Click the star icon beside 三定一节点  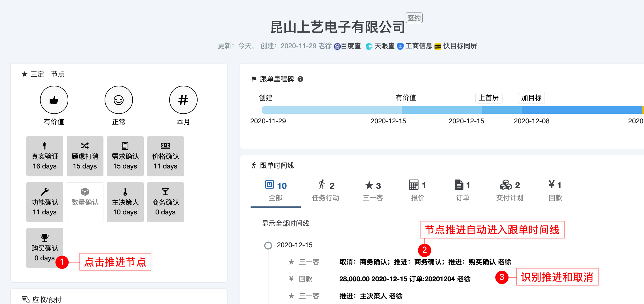(25, 74)
